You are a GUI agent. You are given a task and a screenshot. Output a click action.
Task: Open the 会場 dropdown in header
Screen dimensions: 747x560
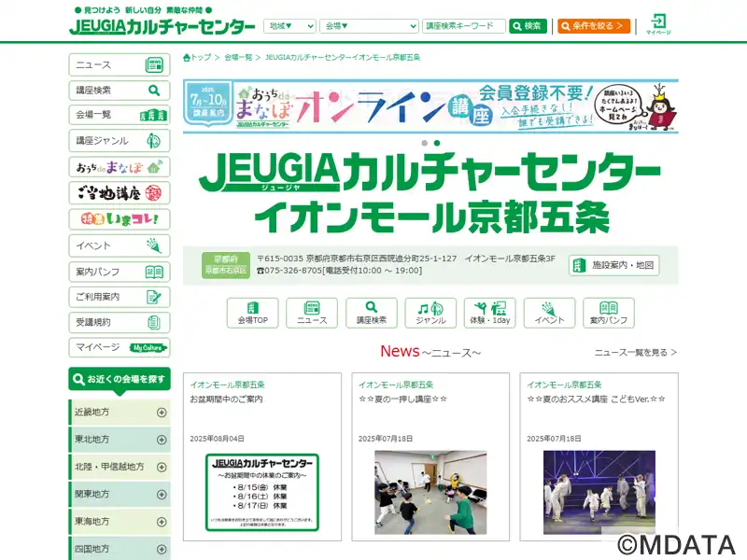click(x=369, y=26)
